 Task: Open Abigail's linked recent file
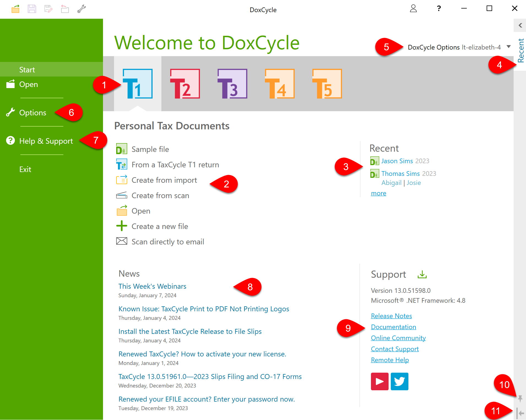click(x=391, y=183)
